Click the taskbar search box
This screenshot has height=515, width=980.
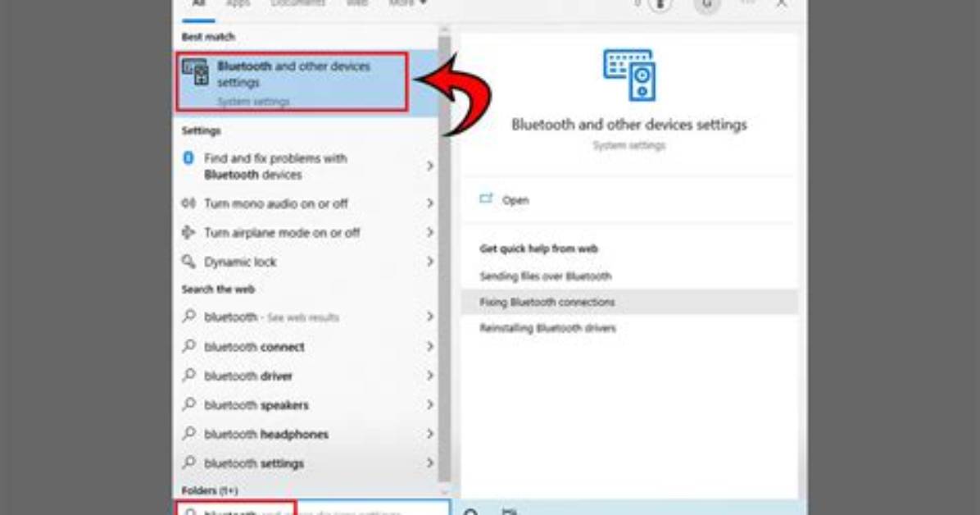(x=312, y=508)
